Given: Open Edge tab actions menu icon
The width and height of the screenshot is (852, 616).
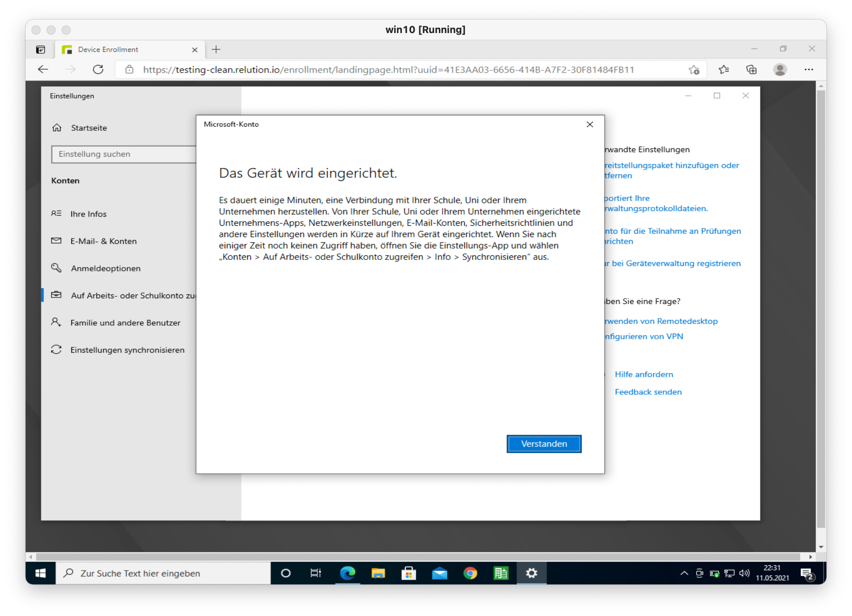Looking at the screenshot, I should pos(41,50).
